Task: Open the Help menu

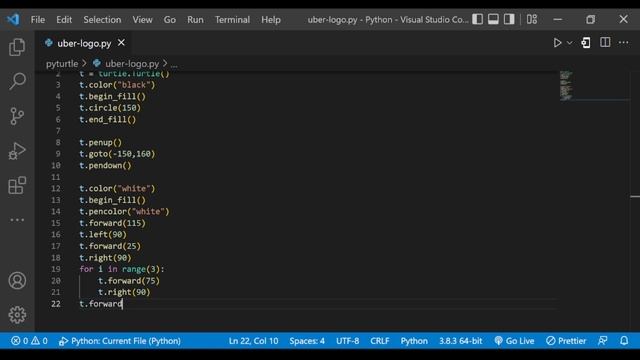Action: (x=271, y=20)
